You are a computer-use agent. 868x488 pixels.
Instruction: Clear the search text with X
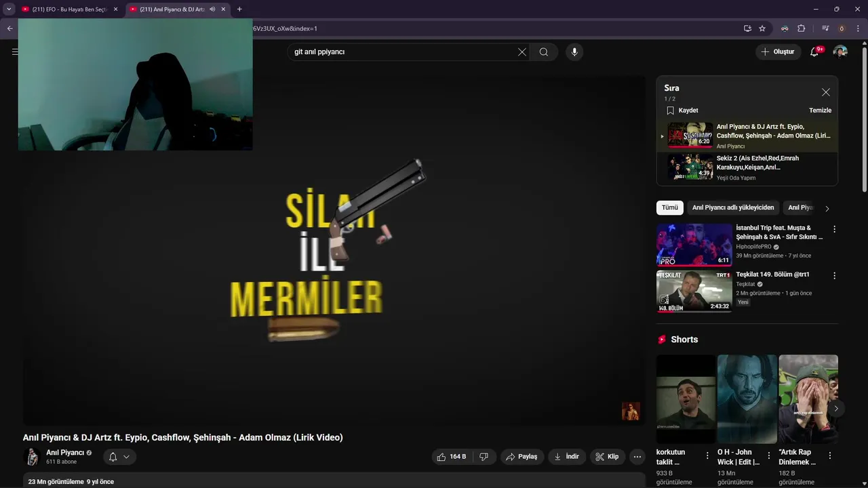point(522,52)
